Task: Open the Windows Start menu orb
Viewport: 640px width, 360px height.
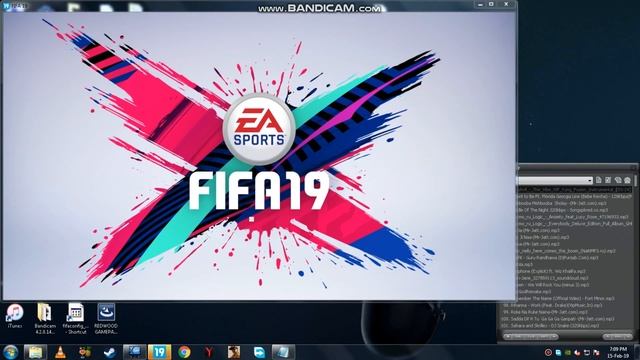Action: (10, 352)
